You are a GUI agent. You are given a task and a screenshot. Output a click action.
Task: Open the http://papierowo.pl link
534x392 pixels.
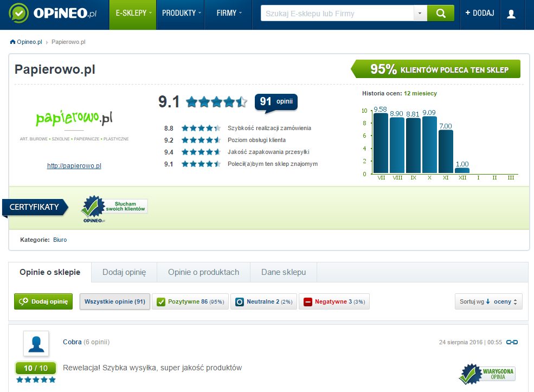(74, 166)
